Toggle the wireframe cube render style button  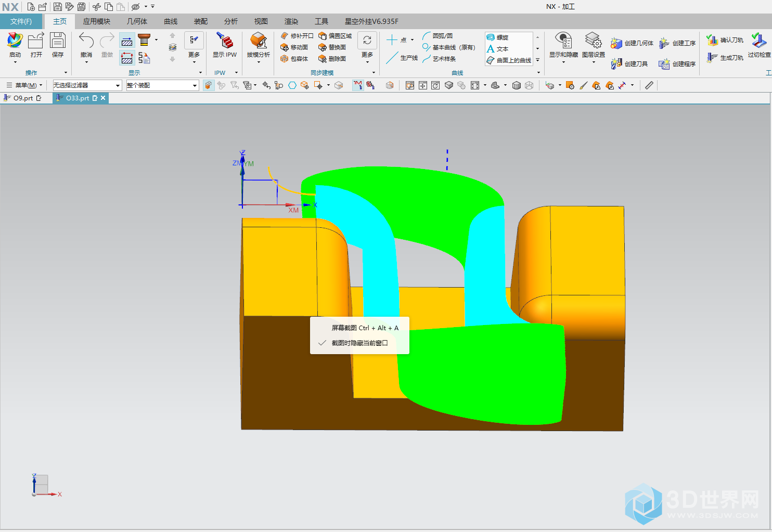click(529, 85)
